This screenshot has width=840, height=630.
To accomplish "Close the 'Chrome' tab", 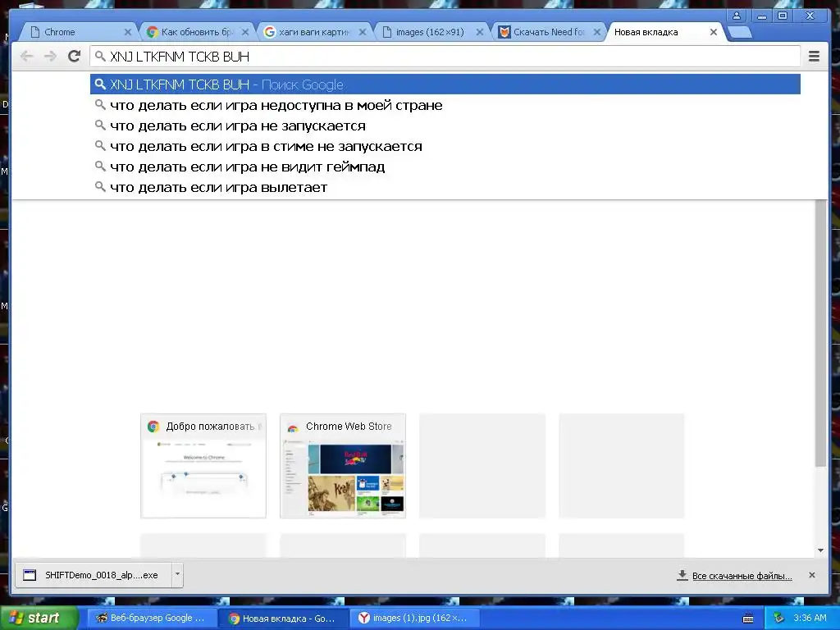I will click(127, 32).
